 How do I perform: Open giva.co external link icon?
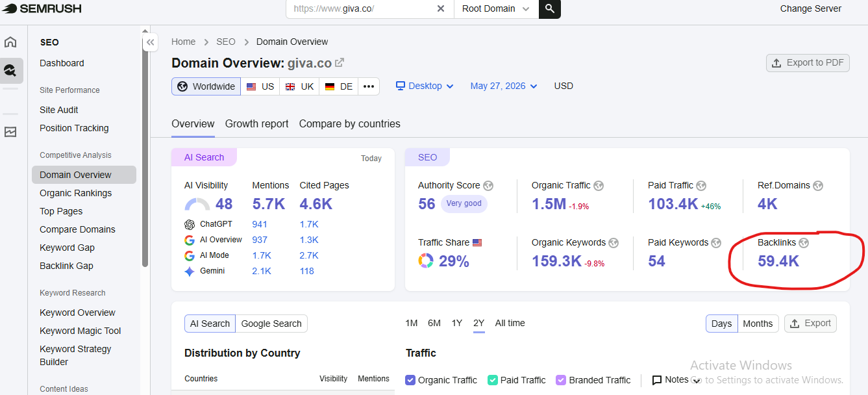(x=340, y=63)
